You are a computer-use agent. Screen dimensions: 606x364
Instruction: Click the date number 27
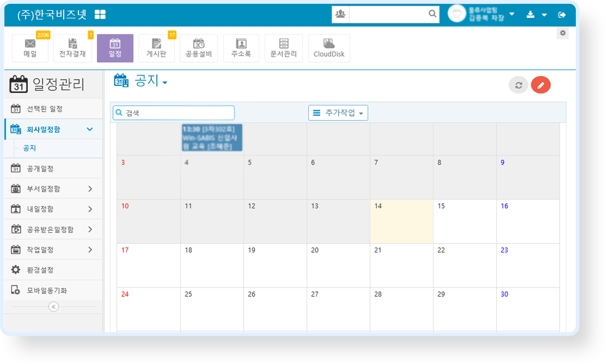tap(315, 294)
